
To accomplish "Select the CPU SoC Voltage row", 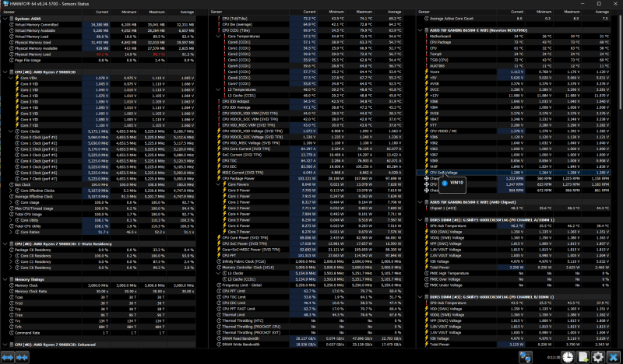I will coord(513,173).
